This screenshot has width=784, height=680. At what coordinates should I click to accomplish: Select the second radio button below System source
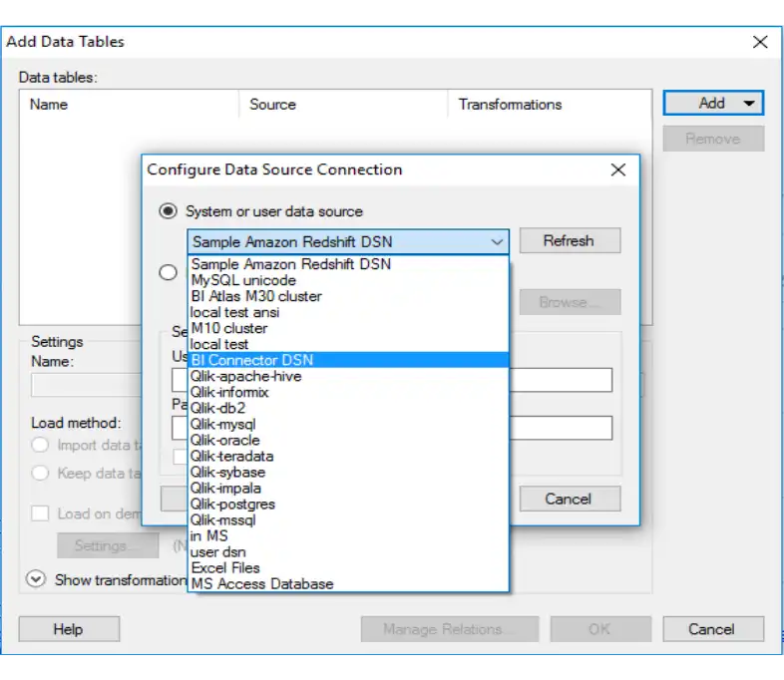pyautogui.click(x=169, y=272)
